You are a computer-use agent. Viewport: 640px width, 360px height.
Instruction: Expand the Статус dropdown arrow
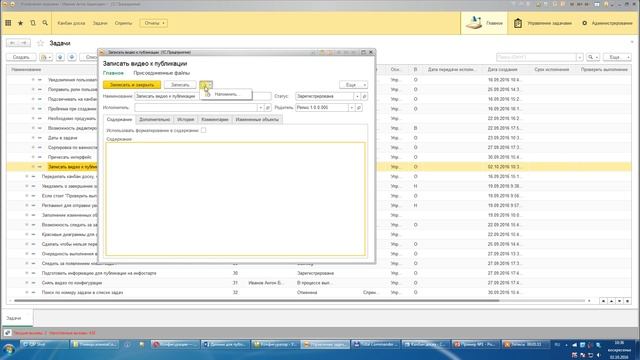point(357,96)
